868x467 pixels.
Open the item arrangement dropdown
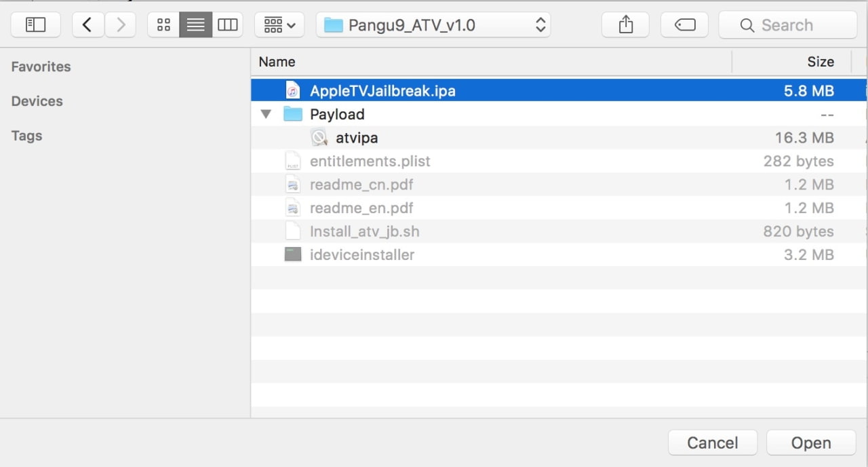[279, 25]
